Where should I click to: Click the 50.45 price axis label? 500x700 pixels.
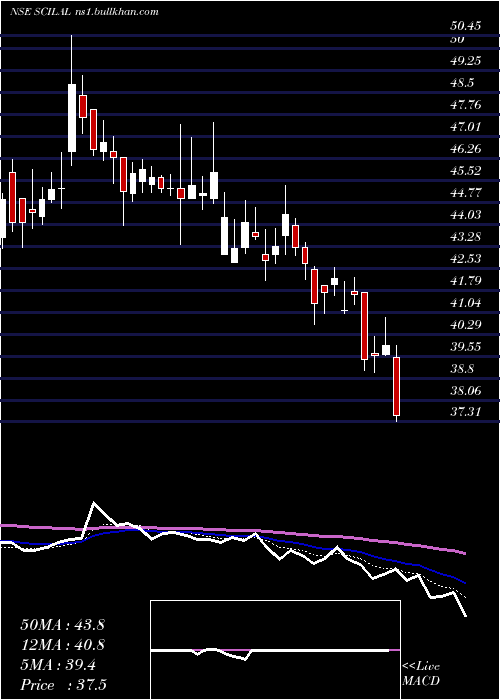click(x=466, y=26)
